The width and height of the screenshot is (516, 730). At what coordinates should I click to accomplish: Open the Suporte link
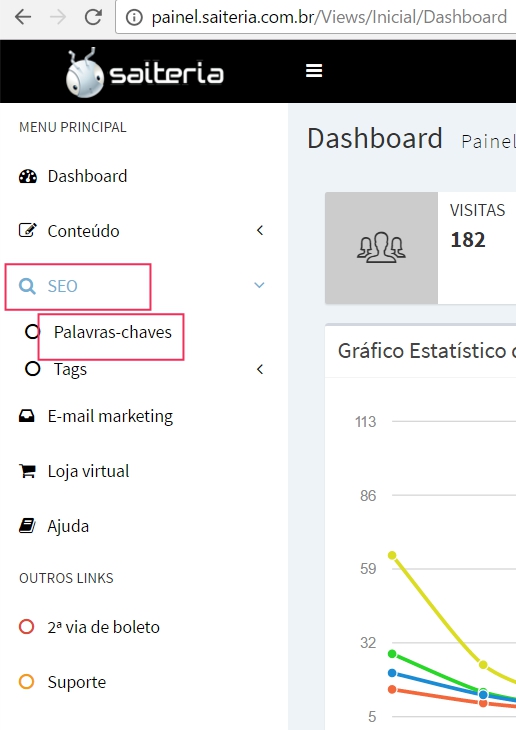click(x=77, y=682)
